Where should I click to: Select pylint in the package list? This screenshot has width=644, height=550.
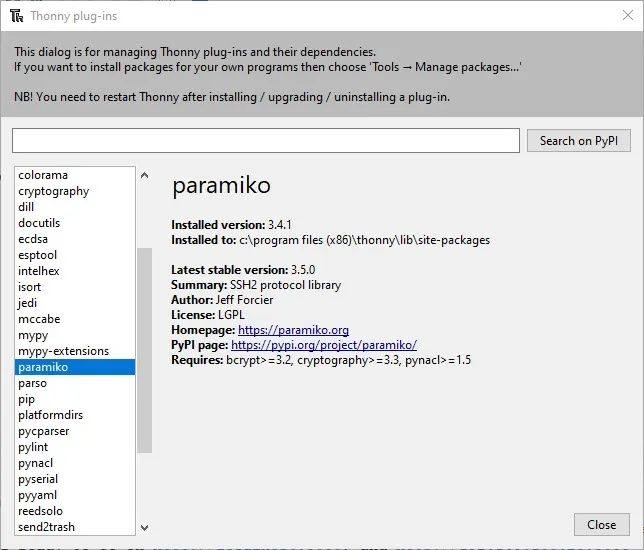point(75,447)
